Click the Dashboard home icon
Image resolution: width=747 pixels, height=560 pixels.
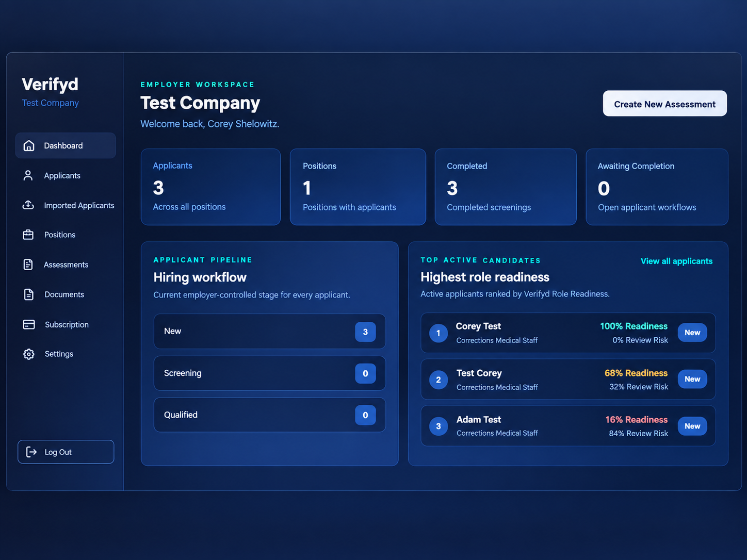[x=29, y=145]
